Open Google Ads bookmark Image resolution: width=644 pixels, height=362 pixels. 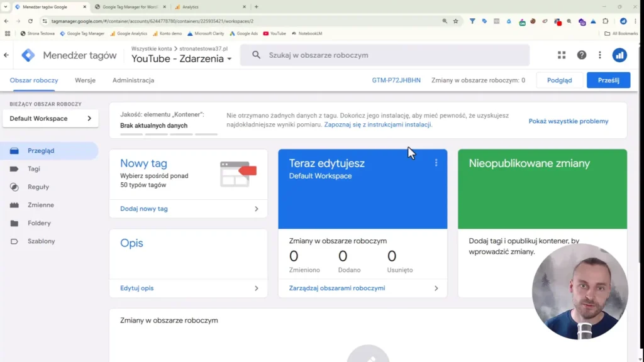point(243,33)
